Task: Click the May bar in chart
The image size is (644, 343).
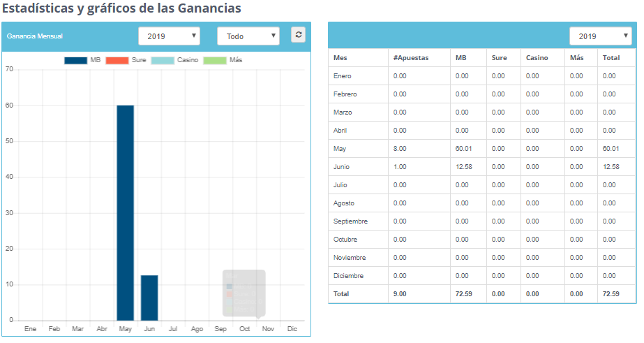Action: [126, 213]
